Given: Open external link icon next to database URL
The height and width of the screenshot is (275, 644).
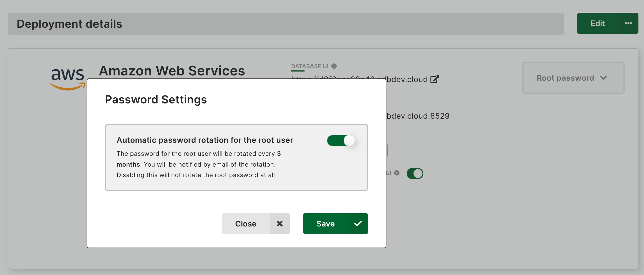Looking at the screenshot, I should [x=435, y=79].
